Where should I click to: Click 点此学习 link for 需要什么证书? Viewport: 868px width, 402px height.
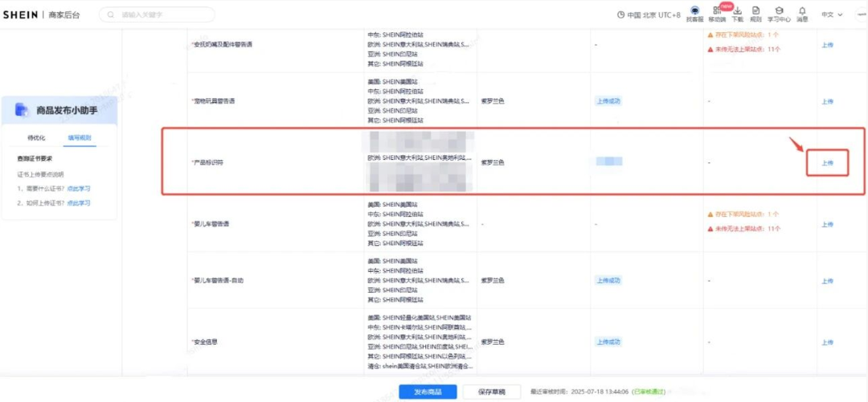(79, 189)
